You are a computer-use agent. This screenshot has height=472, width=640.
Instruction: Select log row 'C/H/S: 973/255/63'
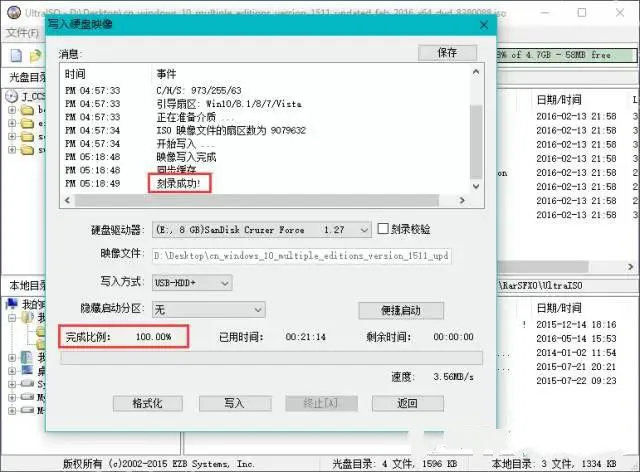pos(199,90)
